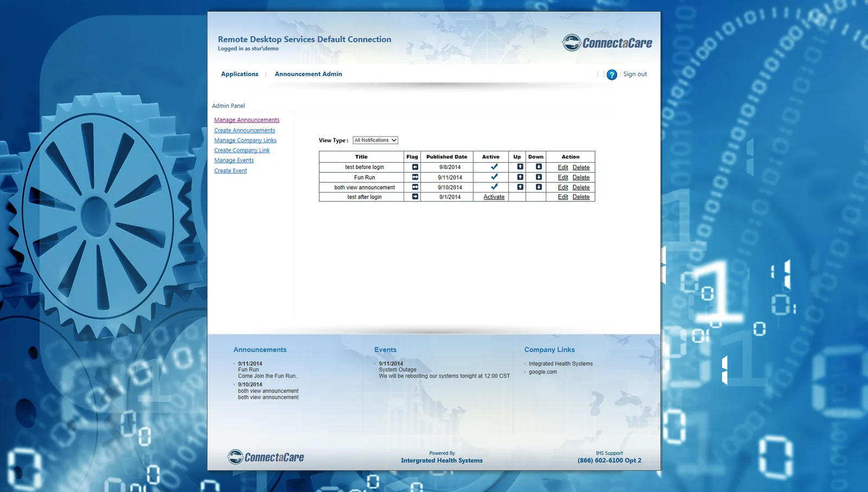Viewport: 868px width, 492px height.
Task: Toggle active checkmark for test before login
Action: pos(494,167)
